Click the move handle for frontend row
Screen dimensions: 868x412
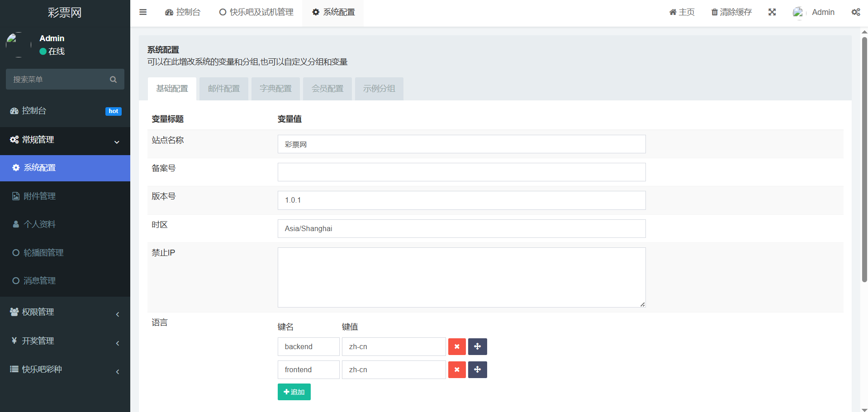pos(477,370)
